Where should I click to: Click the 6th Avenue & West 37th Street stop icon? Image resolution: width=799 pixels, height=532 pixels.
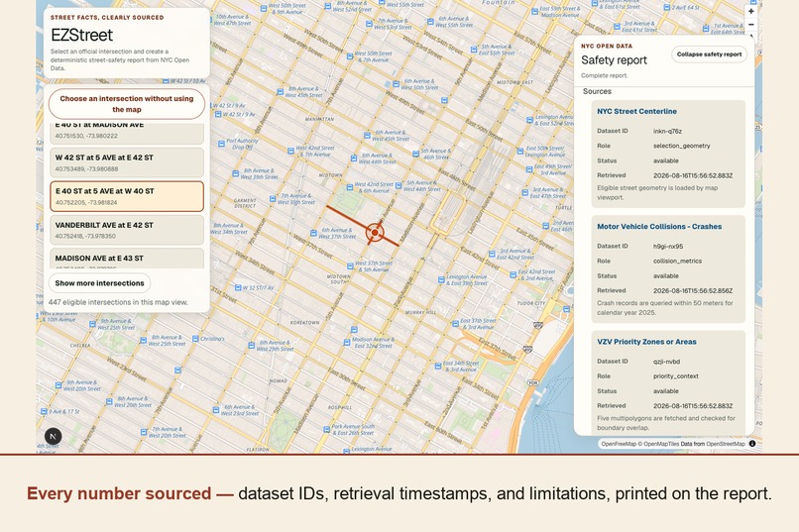pos(313,233)
